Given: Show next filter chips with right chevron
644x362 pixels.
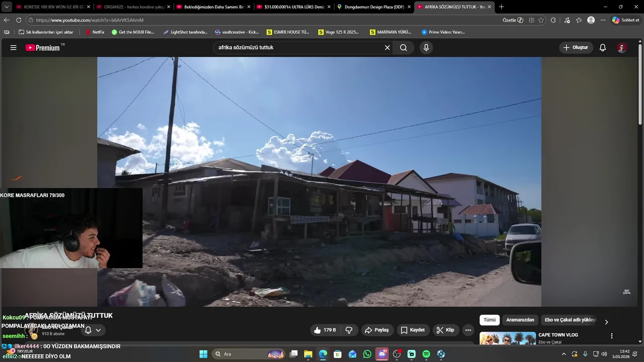Looking at the screenshot, I should (x=606, y=322).
